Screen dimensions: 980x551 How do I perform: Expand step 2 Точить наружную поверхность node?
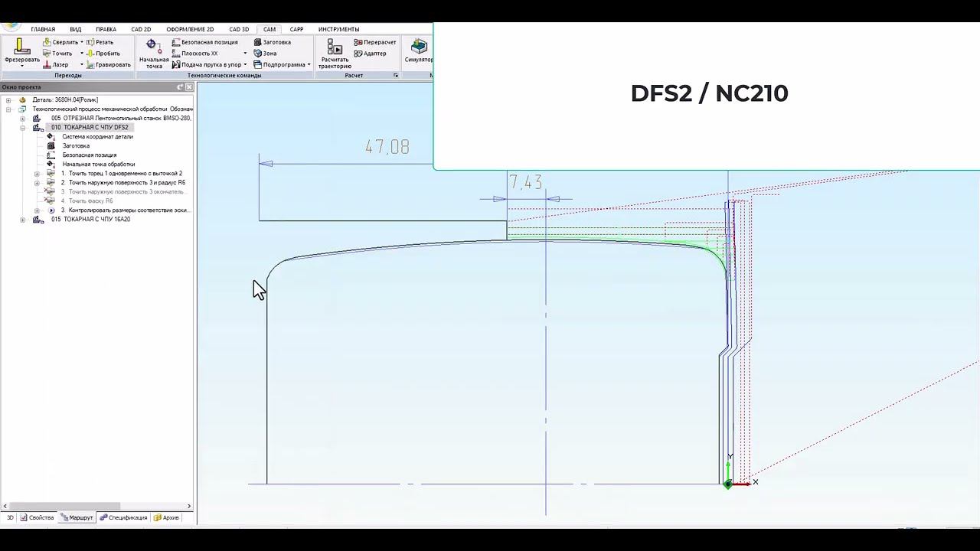click(37, 183)
